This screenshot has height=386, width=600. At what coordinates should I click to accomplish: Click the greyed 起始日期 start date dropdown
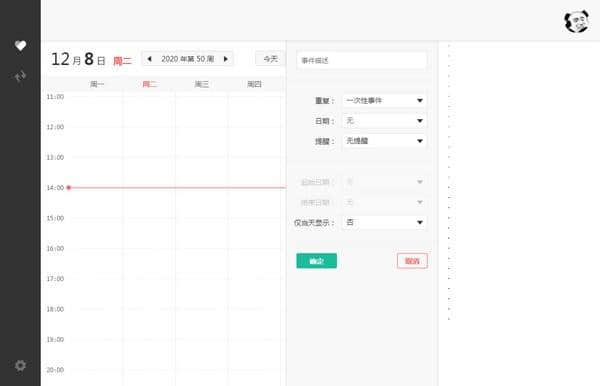385,182
